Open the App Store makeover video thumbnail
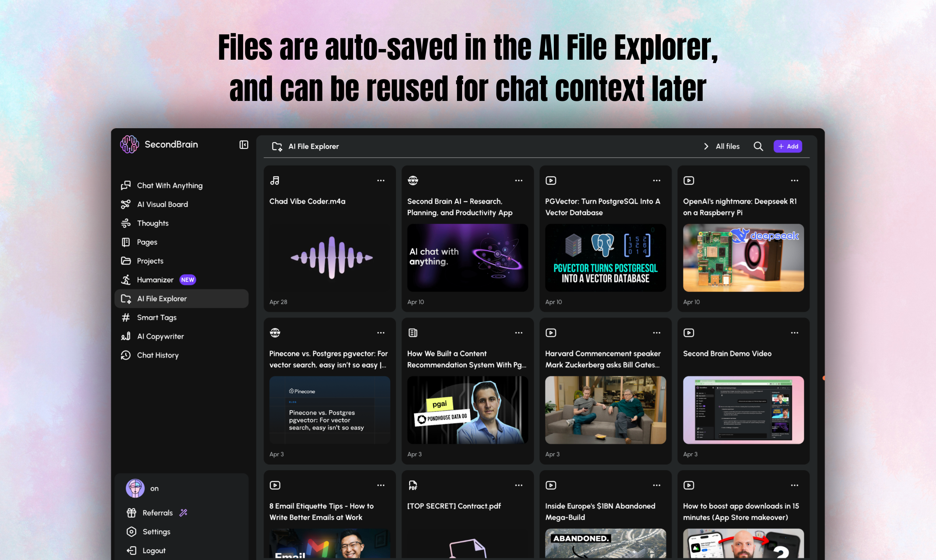 click(x=743, y=543)
